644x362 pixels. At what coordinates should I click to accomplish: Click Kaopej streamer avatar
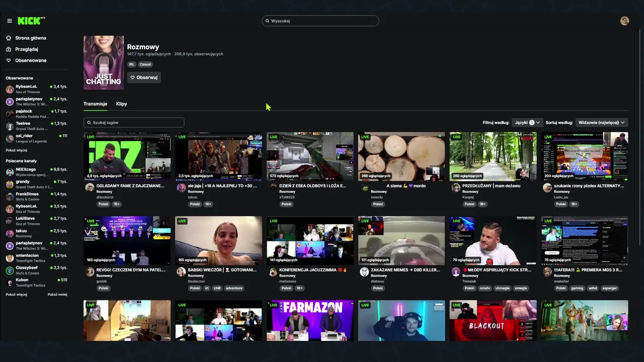(x=456, y=188)
